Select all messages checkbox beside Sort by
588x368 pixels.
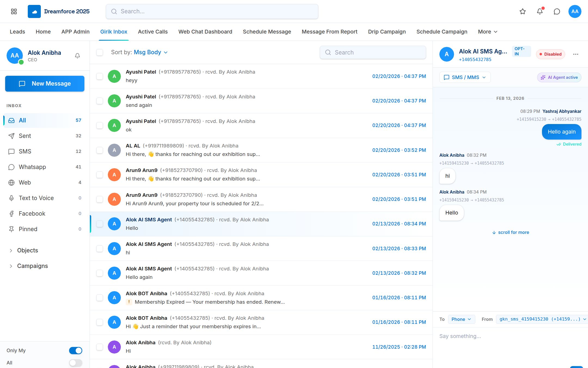coord(100,52)
